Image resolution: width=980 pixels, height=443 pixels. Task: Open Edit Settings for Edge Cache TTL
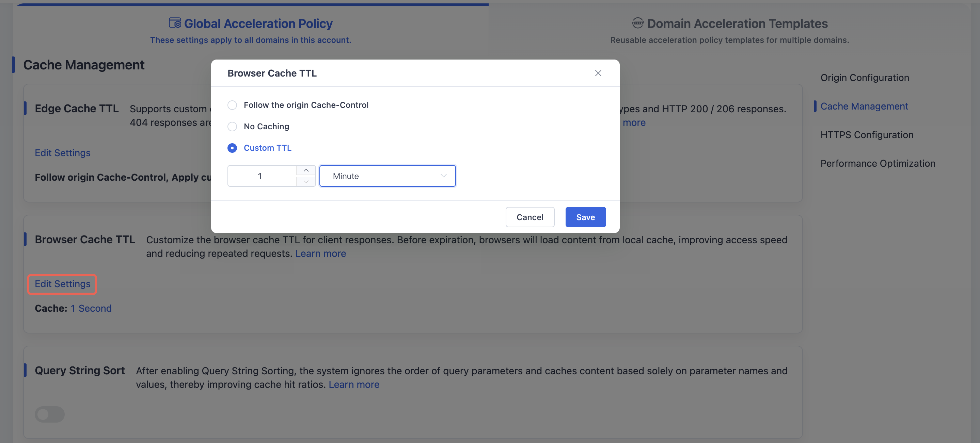pyautogui.click(x=62, y=153)
